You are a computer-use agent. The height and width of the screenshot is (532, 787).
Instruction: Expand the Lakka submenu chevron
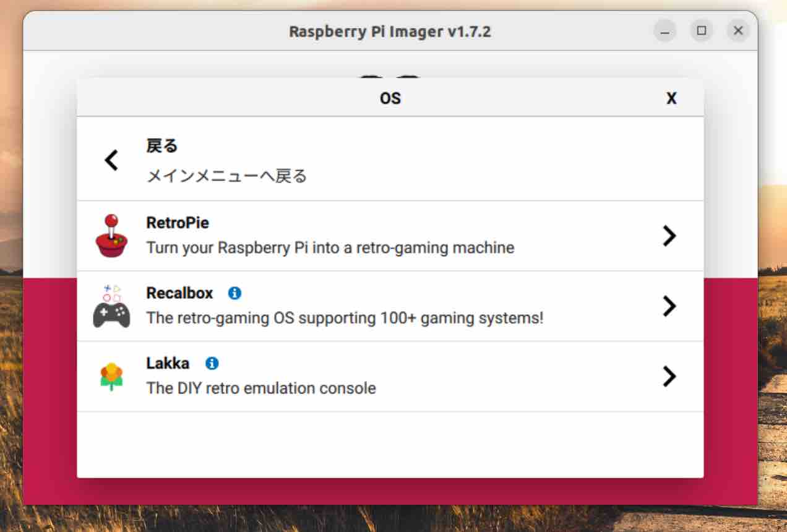669,376
